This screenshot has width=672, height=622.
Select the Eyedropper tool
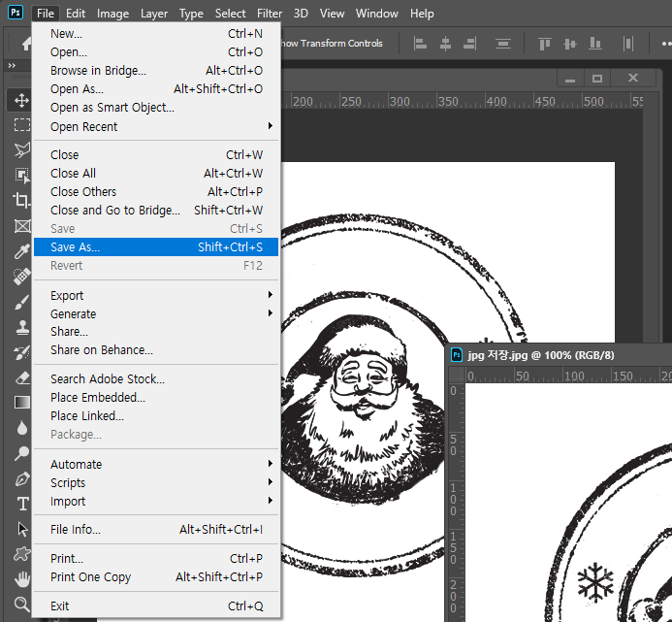click(x=21, y=251)
